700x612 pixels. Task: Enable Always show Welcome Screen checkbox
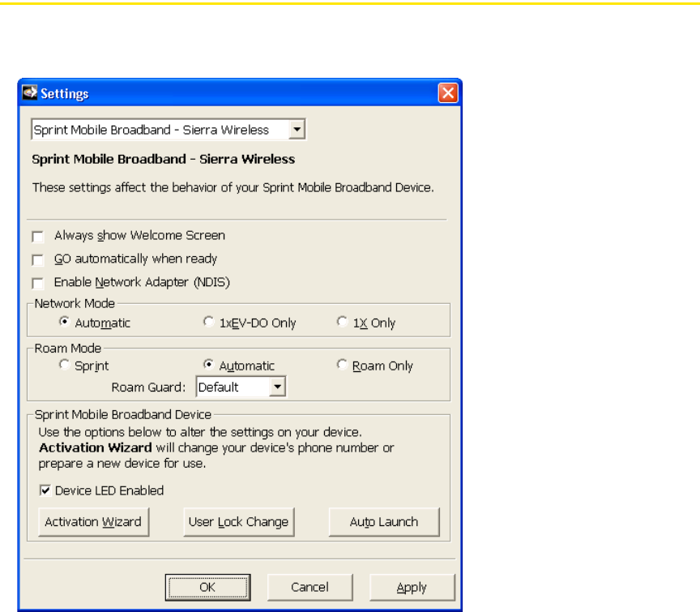click(38, 237)
